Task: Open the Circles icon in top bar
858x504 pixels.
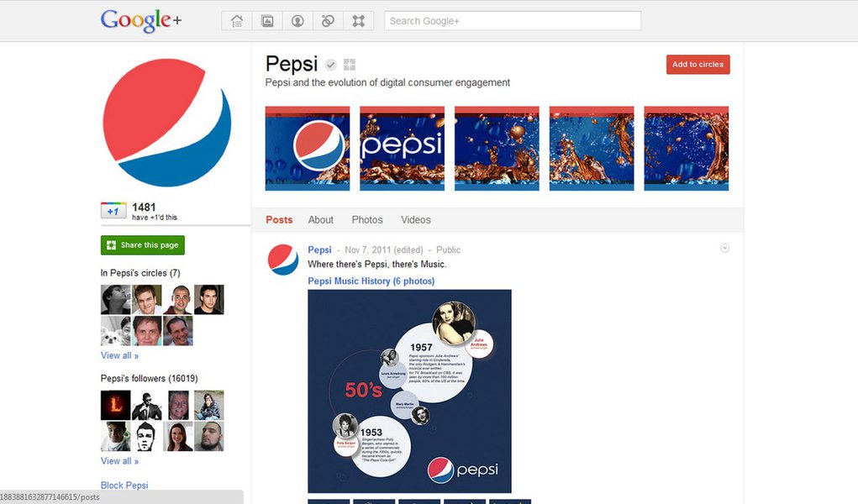Action: point(328,21)
